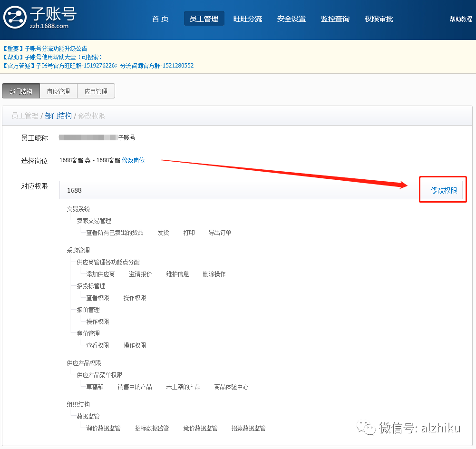Viewport: 476px width, 449px height.
Task: Select the 组织结构 tree node
Action: pos(78,404)
